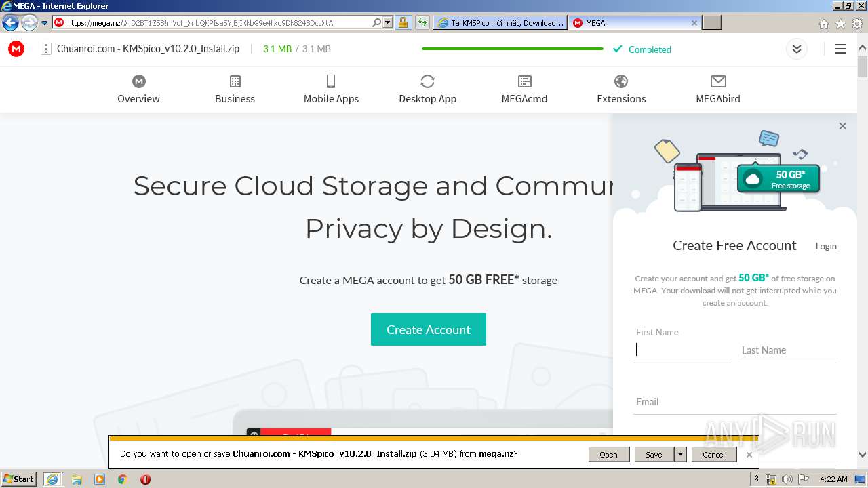Screen dimensions: 868x488
Task: Click the download progress bar
Action: click(x=513, y=49)
